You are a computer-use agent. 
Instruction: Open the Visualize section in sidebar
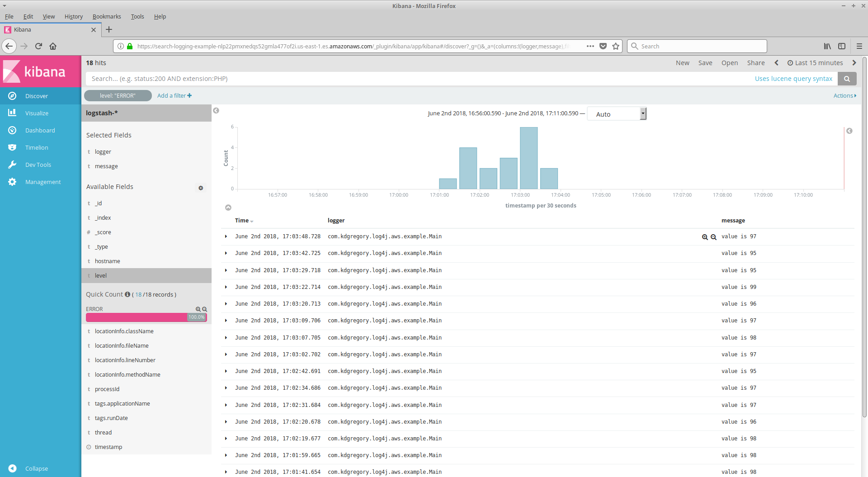tap(37, 113)
